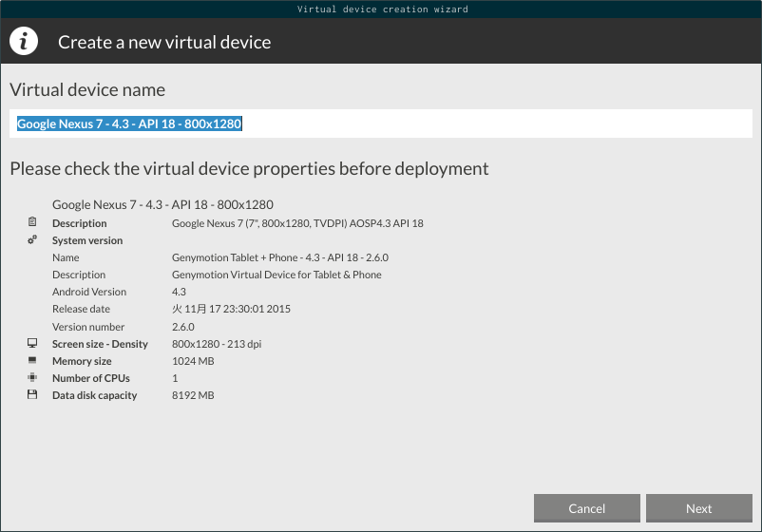
Task: Click the 'Please check the virtual device properties' heading
Action: [249, 168]
